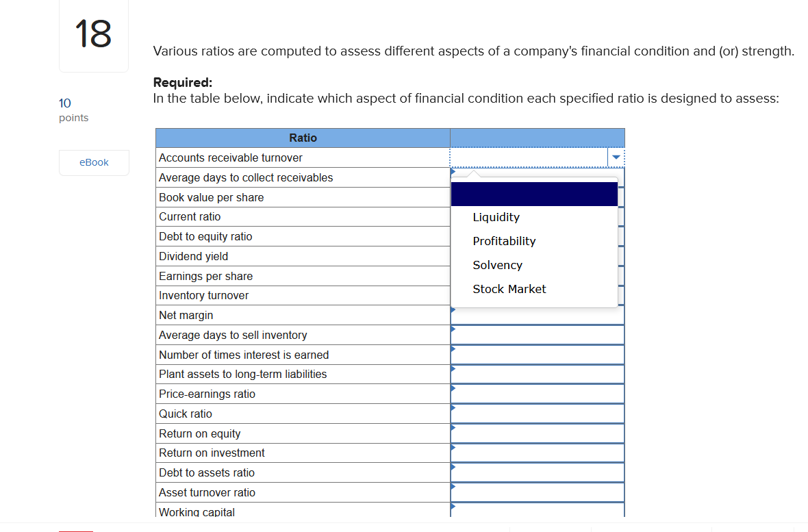This screenshot has width=808, height=532.
Task: Choose Solvency in the dropdown list
Action: [x=497, y=265]
